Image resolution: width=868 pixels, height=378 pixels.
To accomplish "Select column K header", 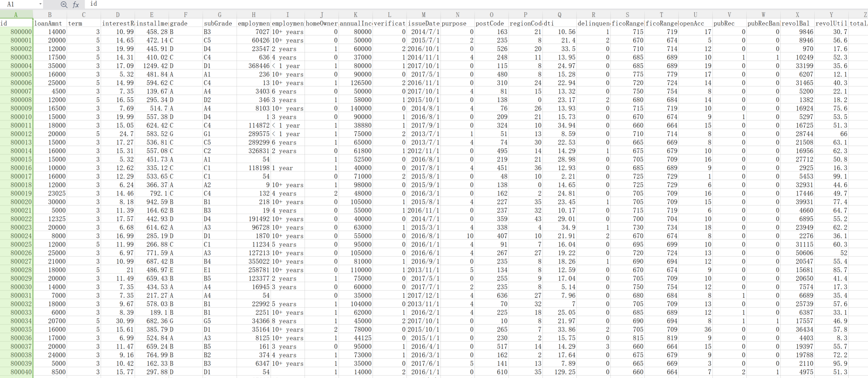I will 355,15.
